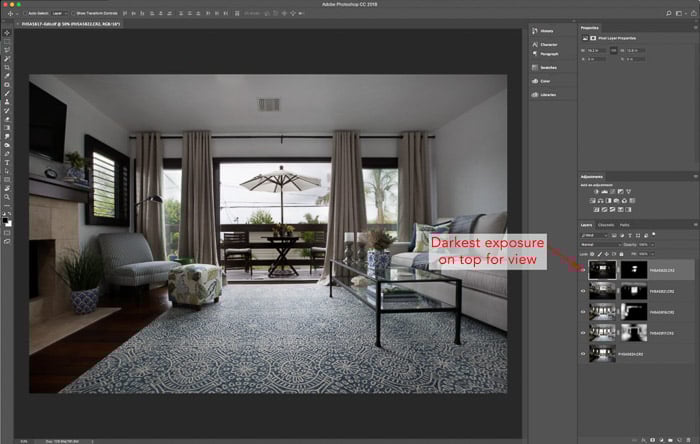Open the layer Kind filter dropdown
This screenshot has width=700, height=444.
[594, 235]
